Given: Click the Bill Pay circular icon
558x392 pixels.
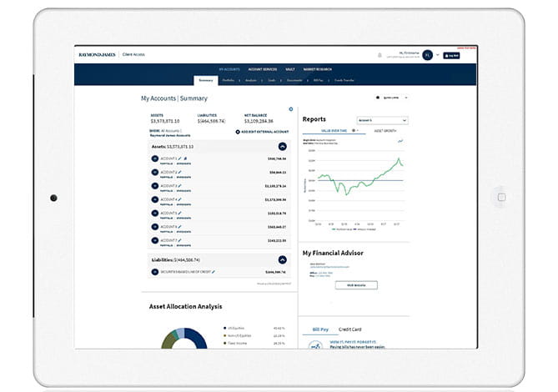Looking at the screenshot, I should pyautogui.click(x=315, y=345).
